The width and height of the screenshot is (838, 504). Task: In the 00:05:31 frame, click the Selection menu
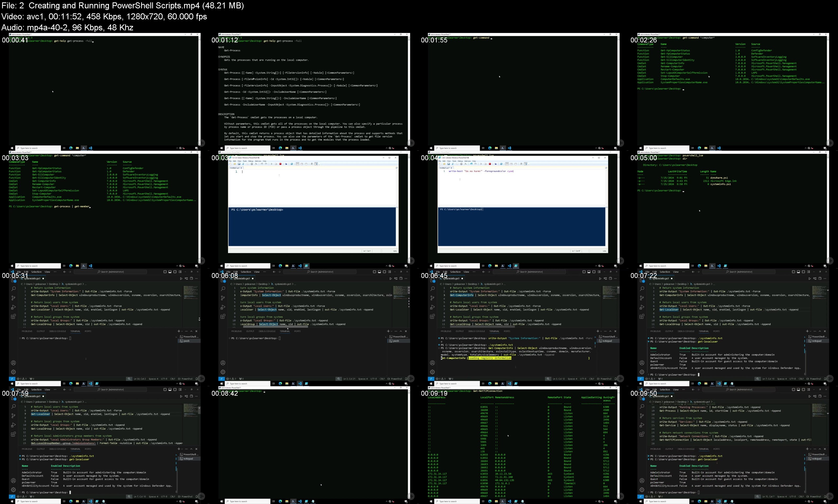click(36, 272)
